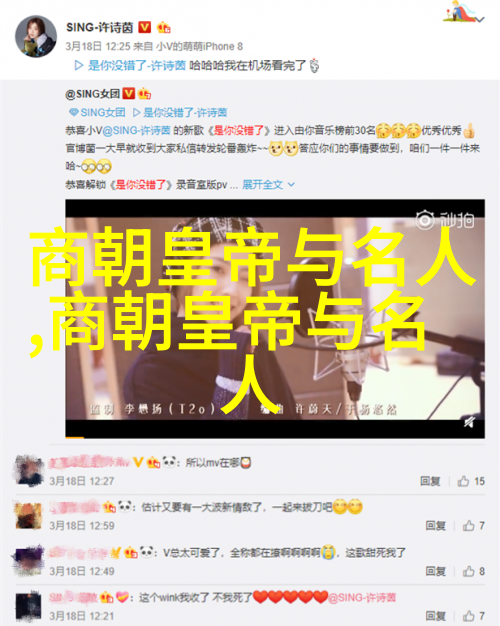Click the SING女团 super topic diamond icon
Viewport: 500px width, 626px height.
click(x=73, y=112)
